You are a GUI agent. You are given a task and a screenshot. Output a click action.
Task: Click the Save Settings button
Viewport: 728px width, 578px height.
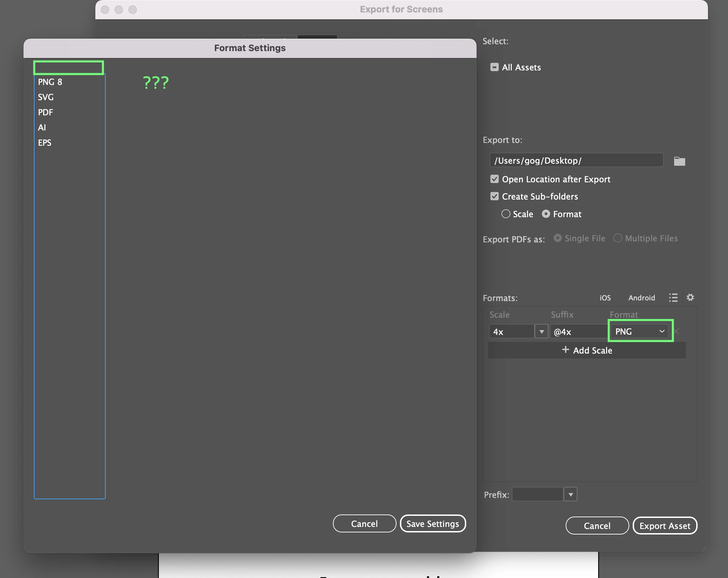tap(432, 524)
